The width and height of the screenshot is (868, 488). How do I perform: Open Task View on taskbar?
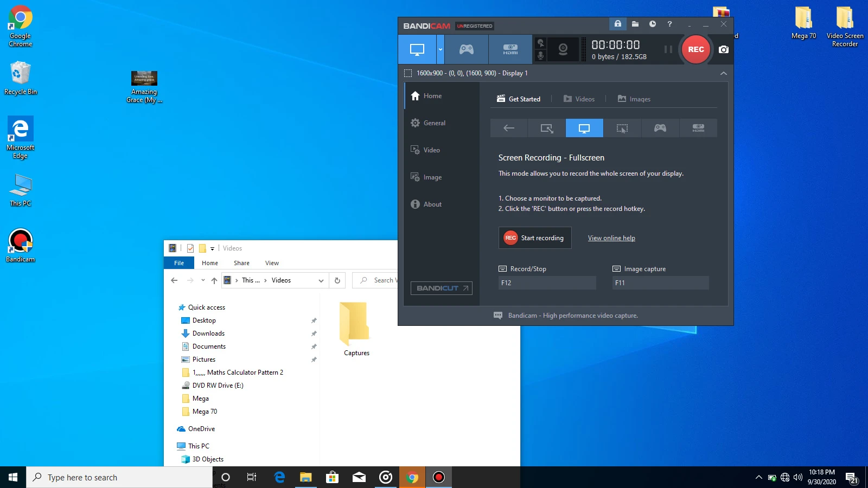251,477
